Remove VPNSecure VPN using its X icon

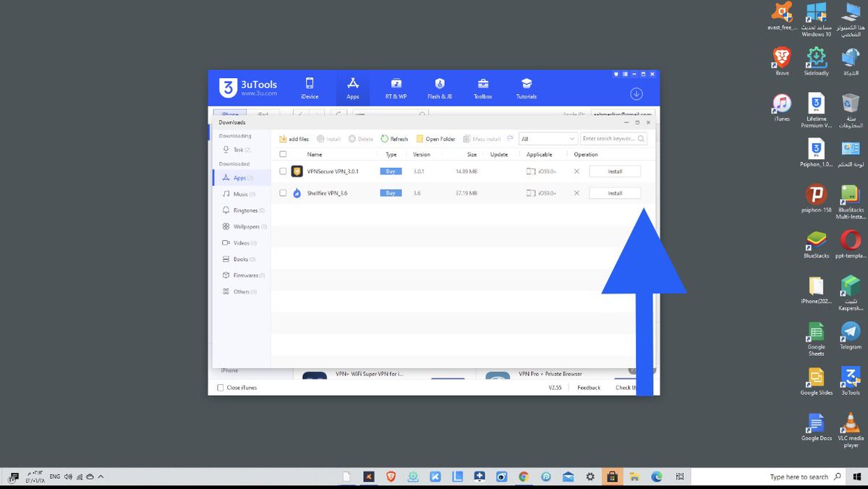[576, 171]
